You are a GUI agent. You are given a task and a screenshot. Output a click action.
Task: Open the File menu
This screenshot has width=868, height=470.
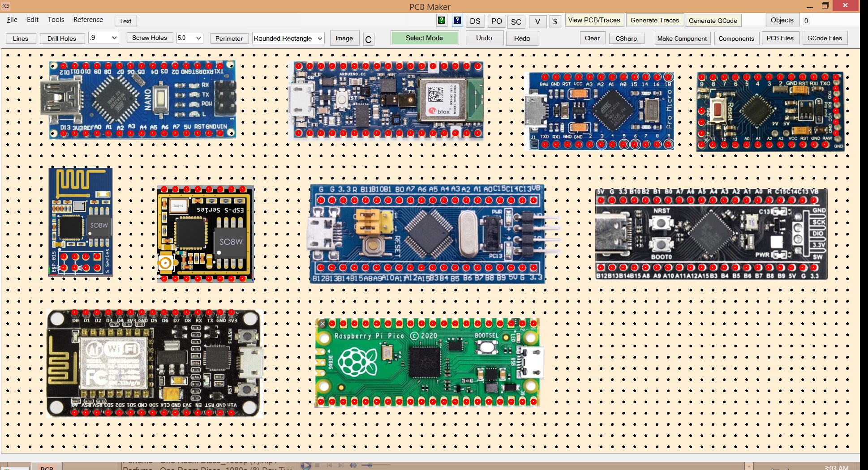coord(12,20)
